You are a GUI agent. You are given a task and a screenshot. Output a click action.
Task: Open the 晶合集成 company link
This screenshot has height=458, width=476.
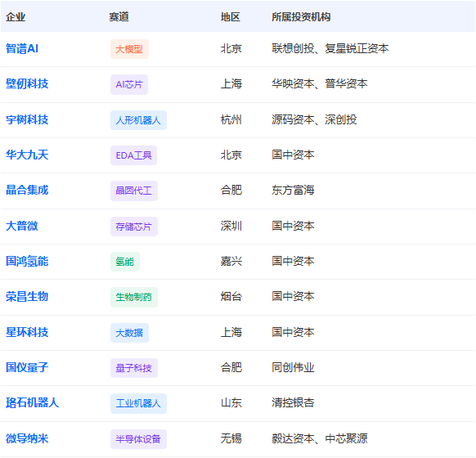(27, 191)
